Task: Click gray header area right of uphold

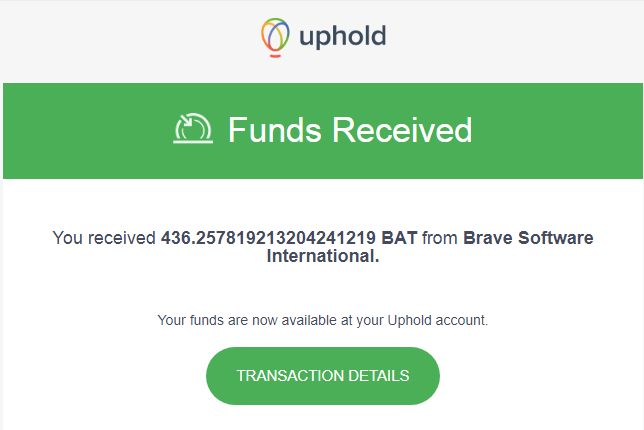Action: tap(520, 39)
